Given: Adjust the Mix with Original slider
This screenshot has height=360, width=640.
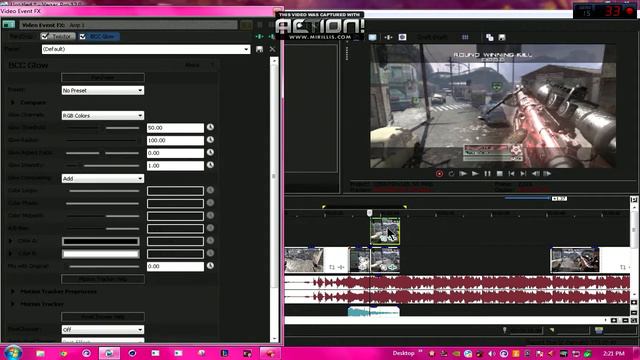Looking at the screenshot, I should [x=104, y=267].
